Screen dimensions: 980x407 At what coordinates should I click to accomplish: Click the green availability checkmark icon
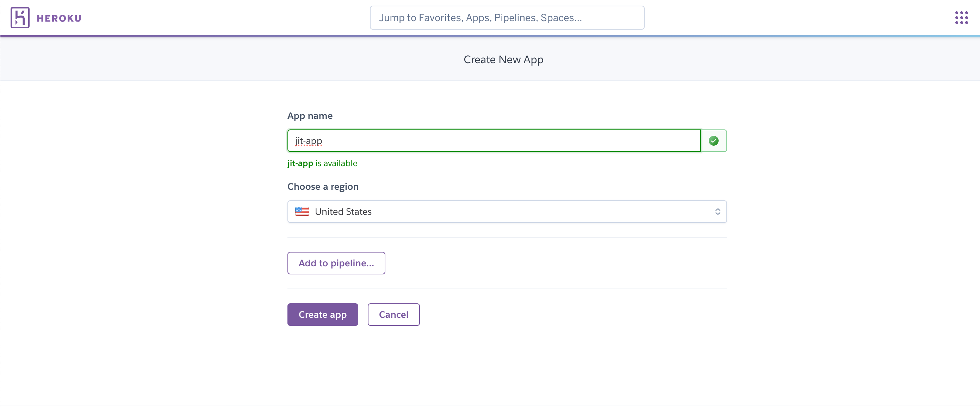pyautogui.click(x=713, y=141)
